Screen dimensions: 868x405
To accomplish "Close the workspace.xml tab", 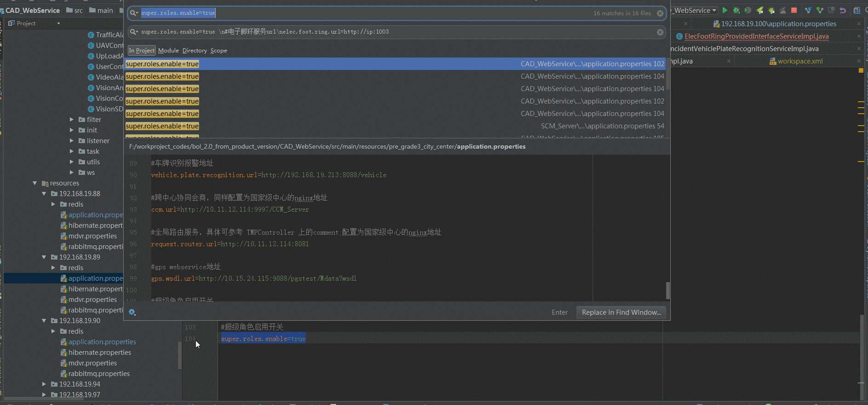I will 859,61.
